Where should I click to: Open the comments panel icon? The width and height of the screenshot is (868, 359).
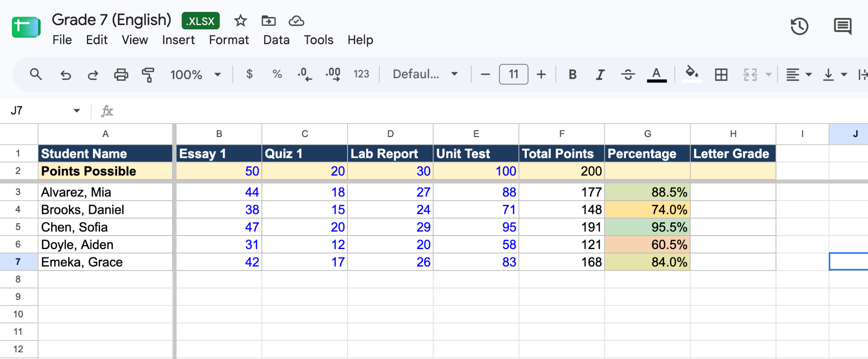pos(843,26)
